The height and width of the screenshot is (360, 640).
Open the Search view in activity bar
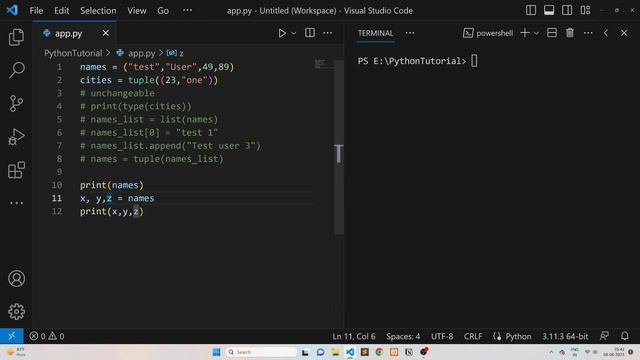coord(16,70)
